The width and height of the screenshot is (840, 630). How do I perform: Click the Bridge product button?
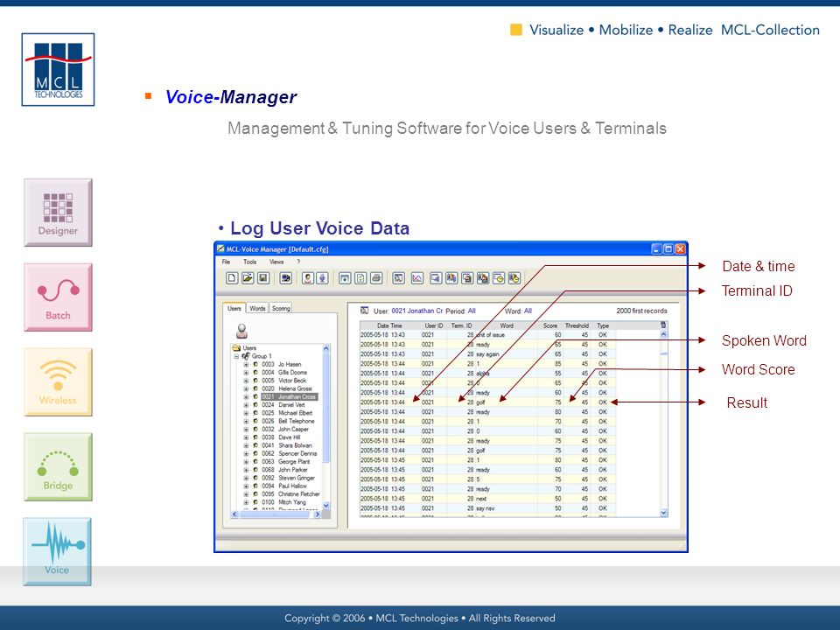(x=58, y=467)
